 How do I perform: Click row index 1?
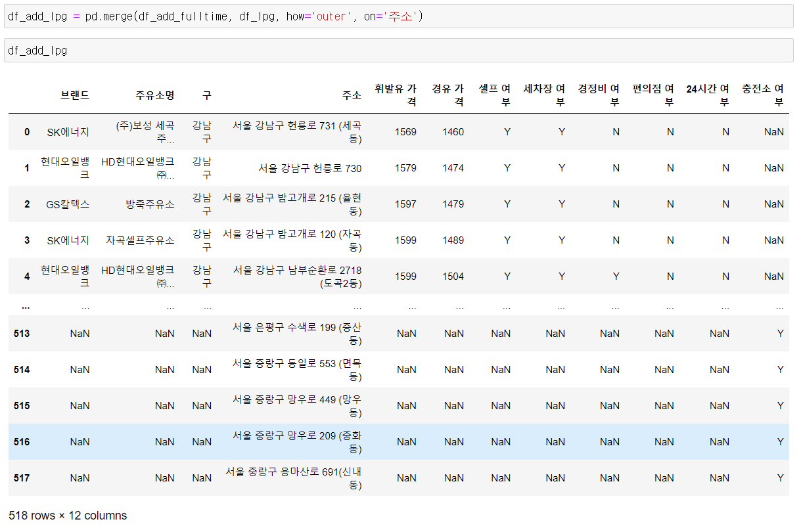point(27,168)
